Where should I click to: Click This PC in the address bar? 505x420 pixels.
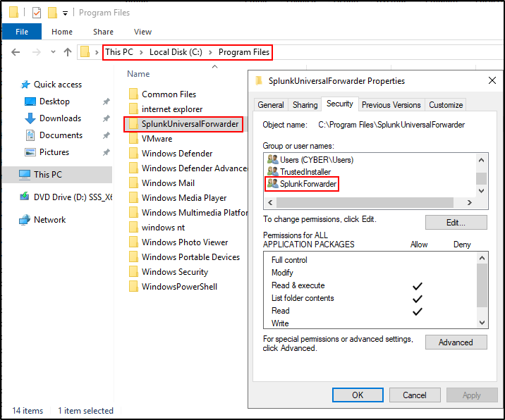coord(119,52)
